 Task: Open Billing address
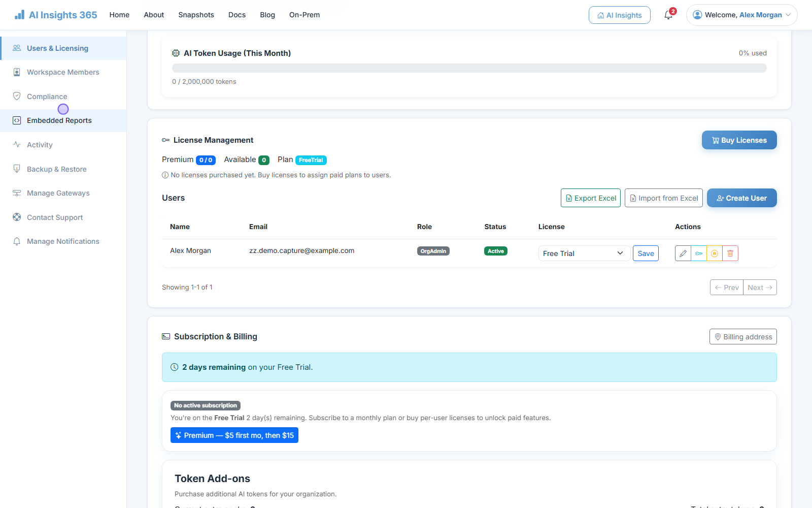coord(743,337)
